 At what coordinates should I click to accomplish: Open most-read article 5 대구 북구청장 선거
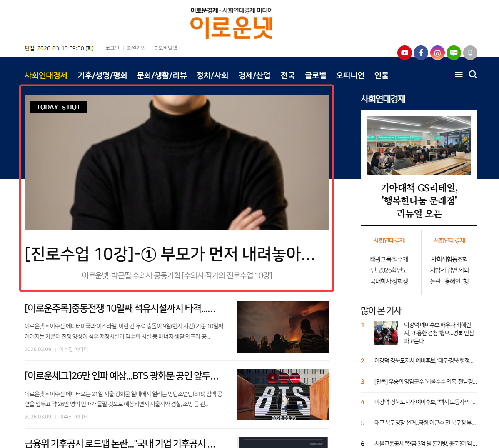425,423
